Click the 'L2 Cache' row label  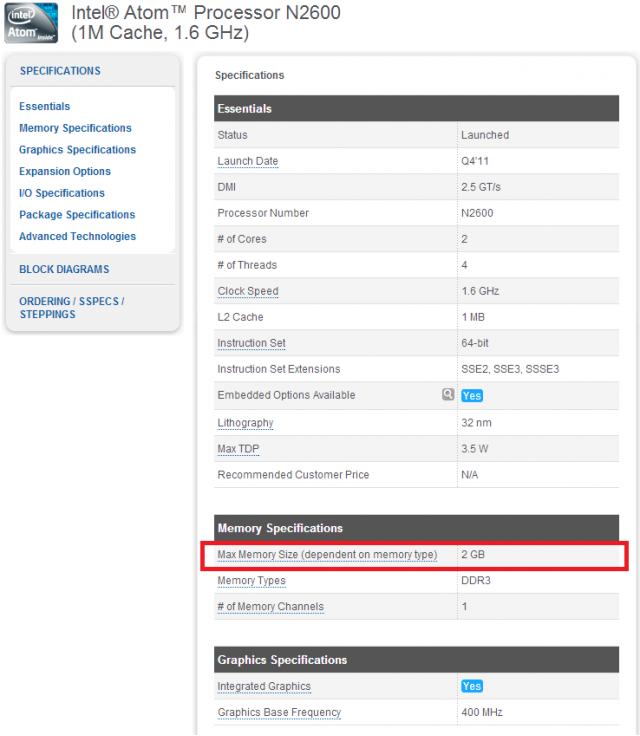click(x=240, y=317)
